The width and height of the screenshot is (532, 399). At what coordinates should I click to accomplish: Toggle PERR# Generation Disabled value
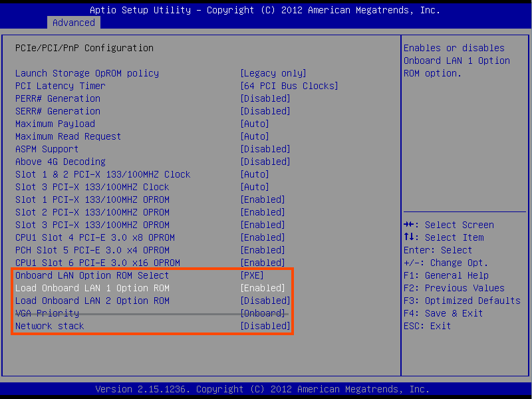click(x=265, y=98)
